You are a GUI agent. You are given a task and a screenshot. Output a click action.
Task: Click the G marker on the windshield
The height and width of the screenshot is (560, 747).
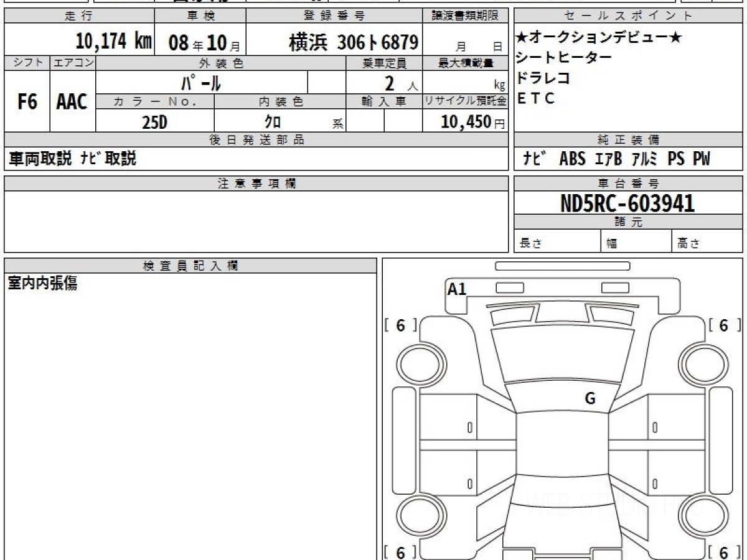590,399
